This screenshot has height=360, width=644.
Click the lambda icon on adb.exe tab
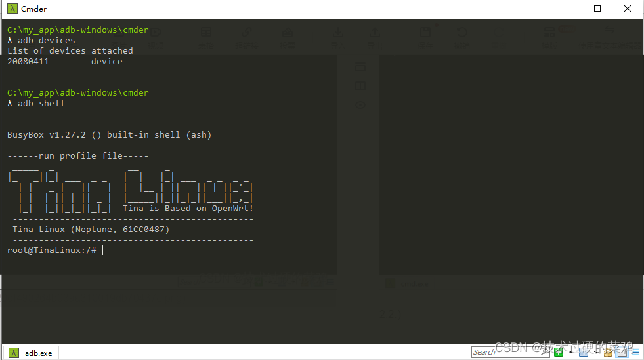[14, 353]
